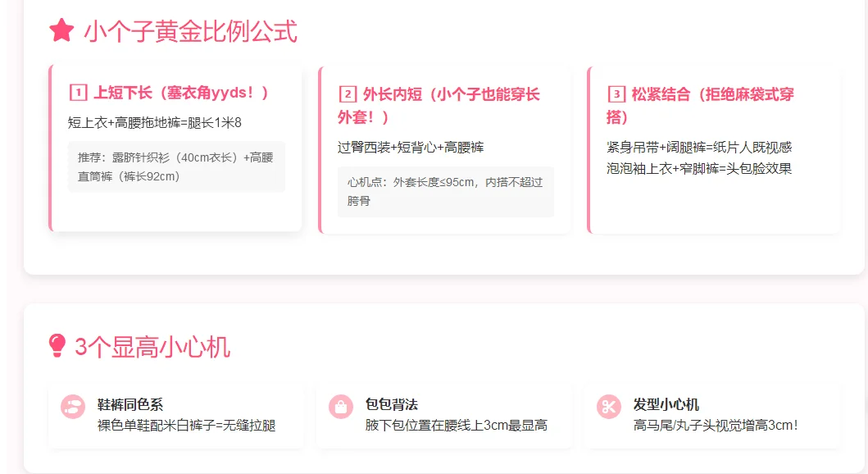Click the scissors icon next to 发型小心机
Image resolution: width=868 pixels, height=474 pixels.
(x=608, y=407)
